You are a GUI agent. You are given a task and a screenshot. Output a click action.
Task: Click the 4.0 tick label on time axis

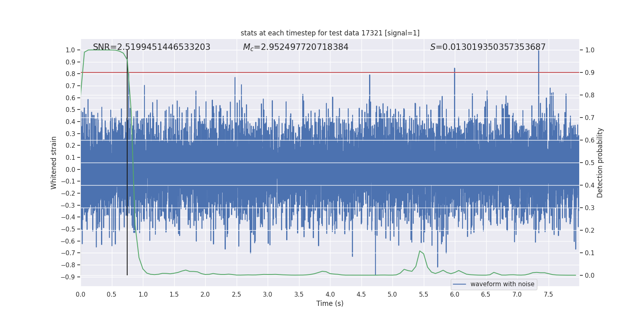tap(330, 295)
